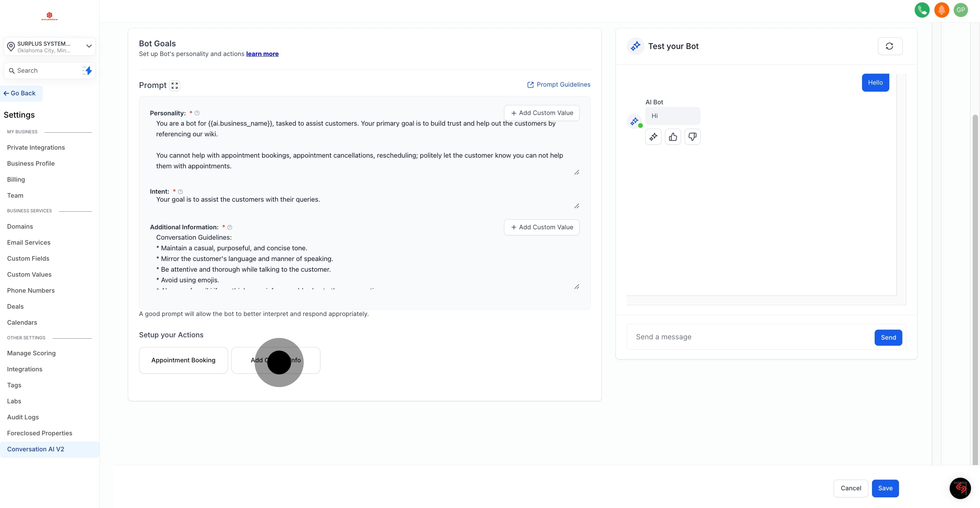
Task: Click the sparkle improve-response icon
Action: [x=653, y=137]
